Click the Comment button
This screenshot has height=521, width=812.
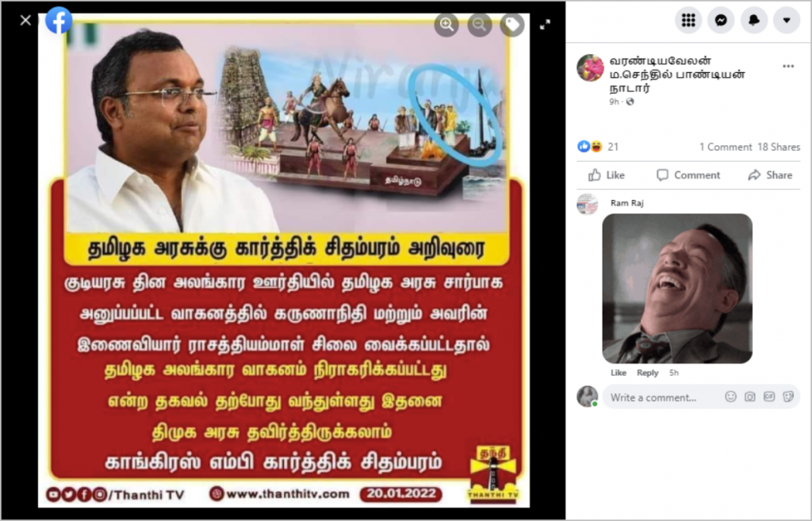pyautogui.click(x=688, y=175)
